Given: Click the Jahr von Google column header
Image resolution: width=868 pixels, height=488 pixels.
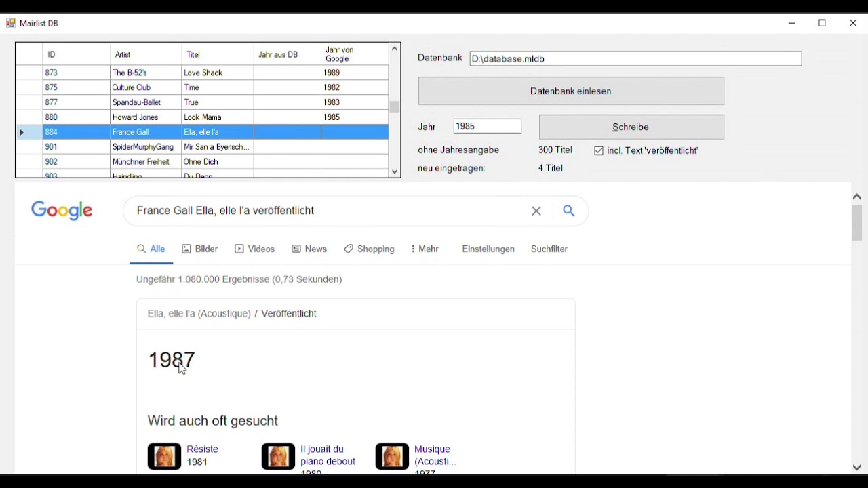Looking at the screenshot, I should 355,55.
